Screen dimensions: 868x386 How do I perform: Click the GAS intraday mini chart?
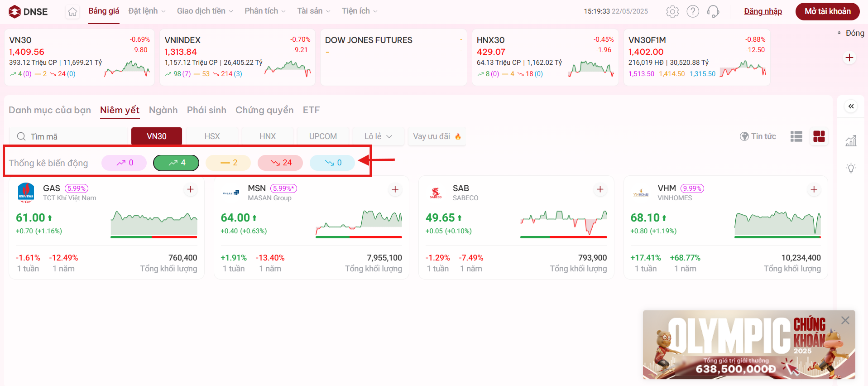tap(154, 224)
